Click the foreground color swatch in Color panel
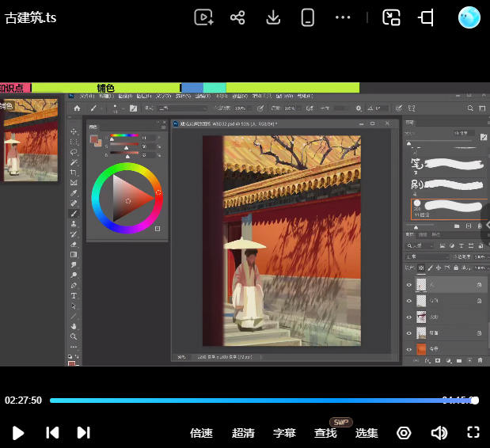The width and height of the screenshot is (490, 448). 93,139
